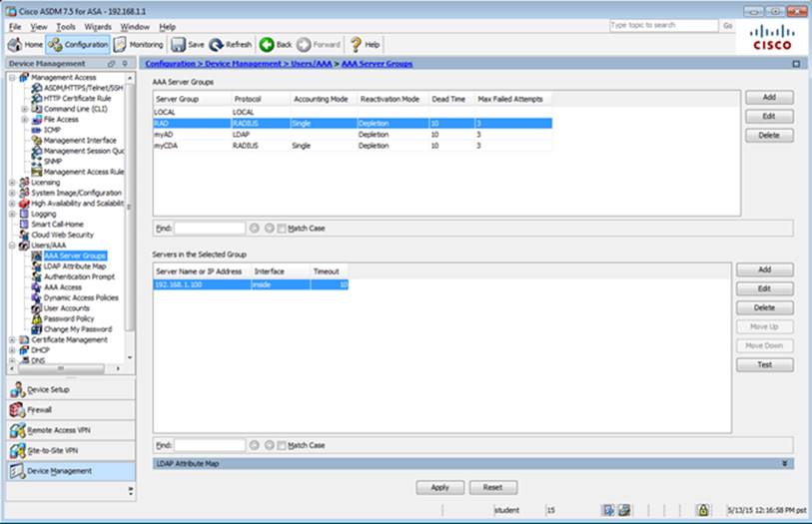Click the topic search input field
Image resolution: width=812 pixels, height=524 pixels.
662,25
